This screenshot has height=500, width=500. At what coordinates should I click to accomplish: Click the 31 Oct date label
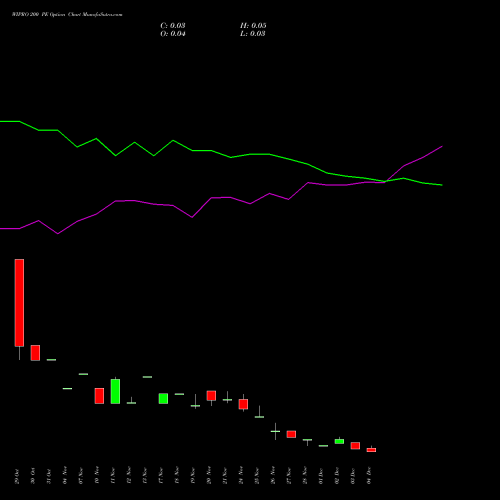tap(49, 476)
